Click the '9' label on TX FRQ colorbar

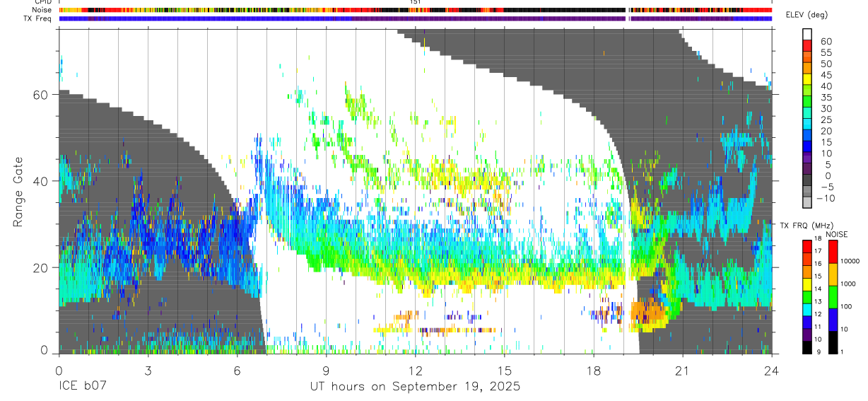coord(819,351)
